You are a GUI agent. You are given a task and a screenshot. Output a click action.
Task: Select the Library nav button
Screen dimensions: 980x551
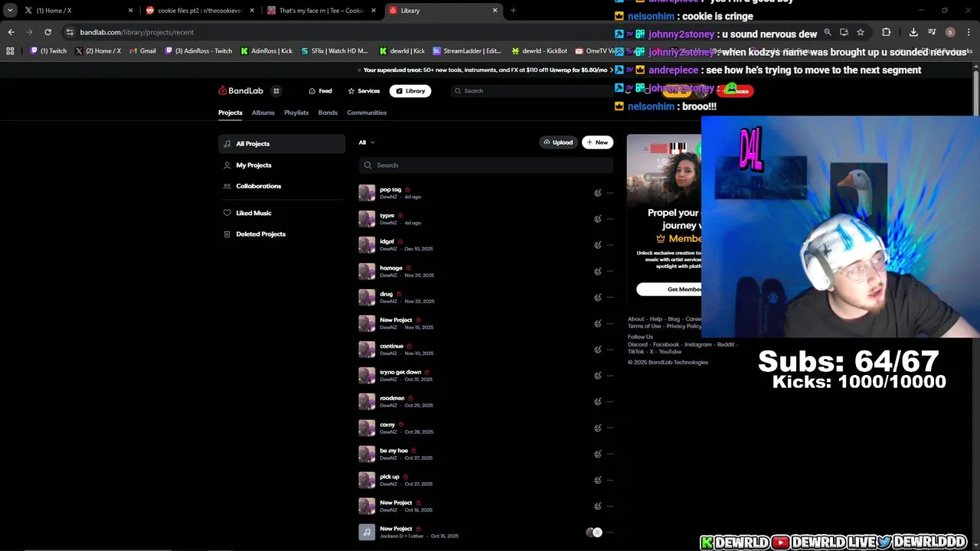410,91
